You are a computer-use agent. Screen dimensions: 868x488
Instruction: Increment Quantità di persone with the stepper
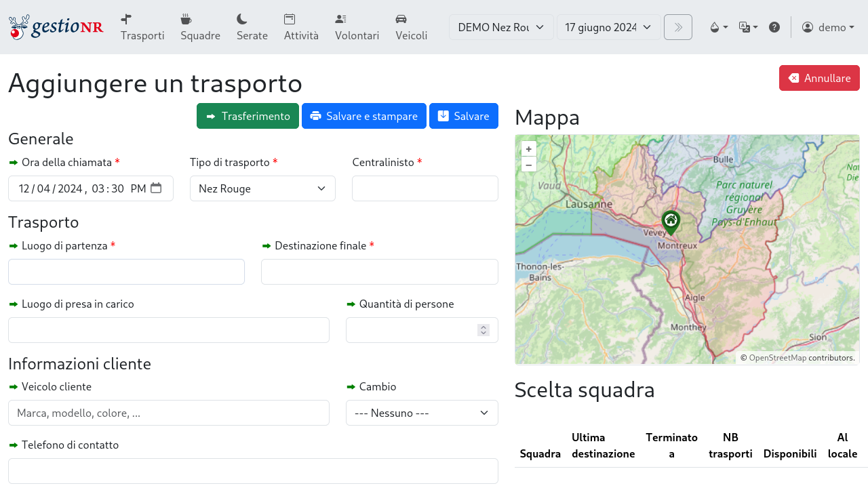483,327
